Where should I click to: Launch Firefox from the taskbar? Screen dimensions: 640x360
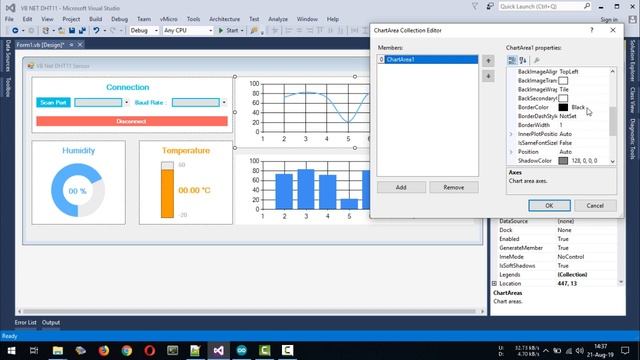click(104, 351)
